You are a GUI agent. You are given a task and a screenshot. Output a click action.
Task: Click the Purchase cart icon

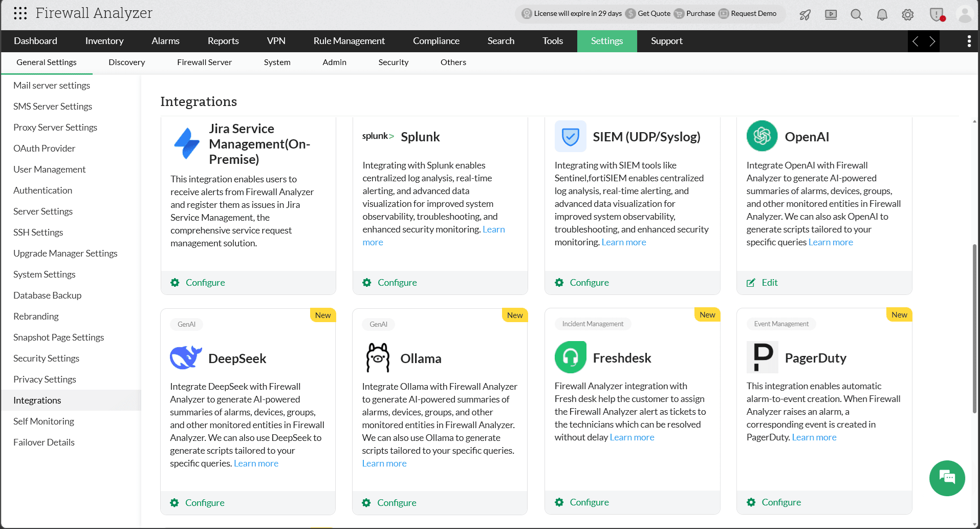679,14
